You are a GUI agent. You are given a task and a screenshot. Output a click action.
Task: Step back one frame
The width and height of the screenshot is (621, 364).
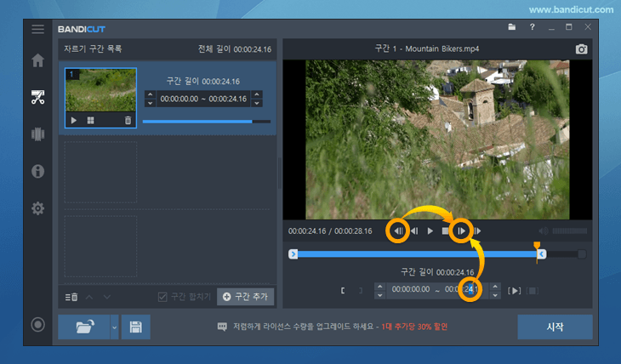(414, 231)
